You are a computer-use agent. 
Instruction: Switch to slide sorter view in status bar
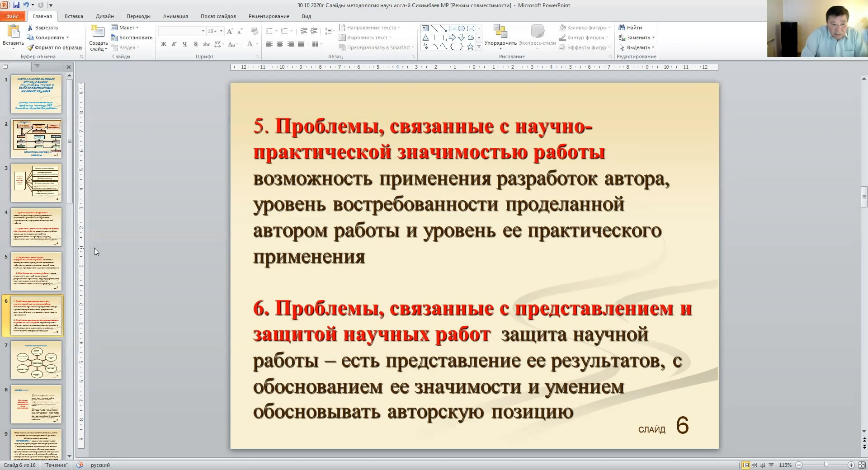click(754, 465)
